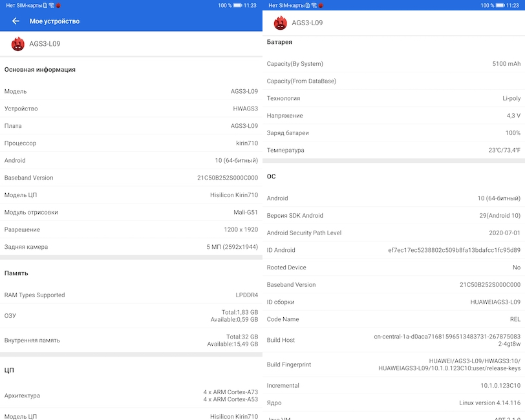Tap the AnTuTu logo in the left panel
The height and width of the screenshot is (420, 525).
coord(17,44)
